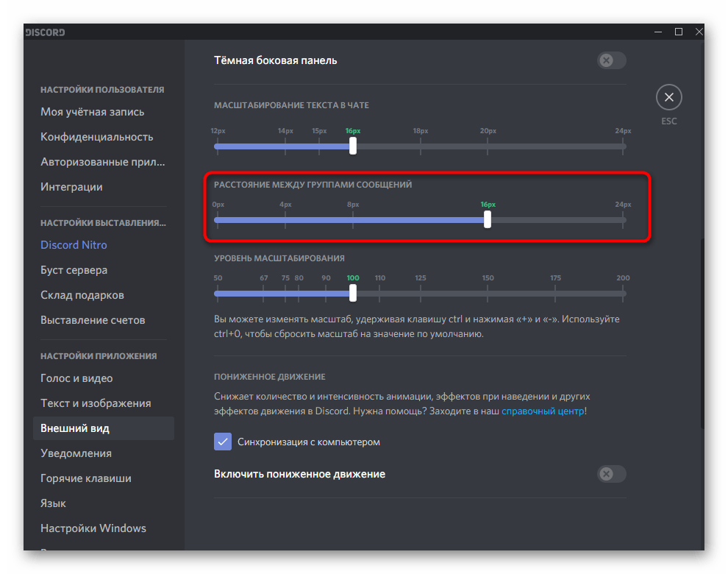Toggle Включить пониженное движение switch

click(612, 474)
